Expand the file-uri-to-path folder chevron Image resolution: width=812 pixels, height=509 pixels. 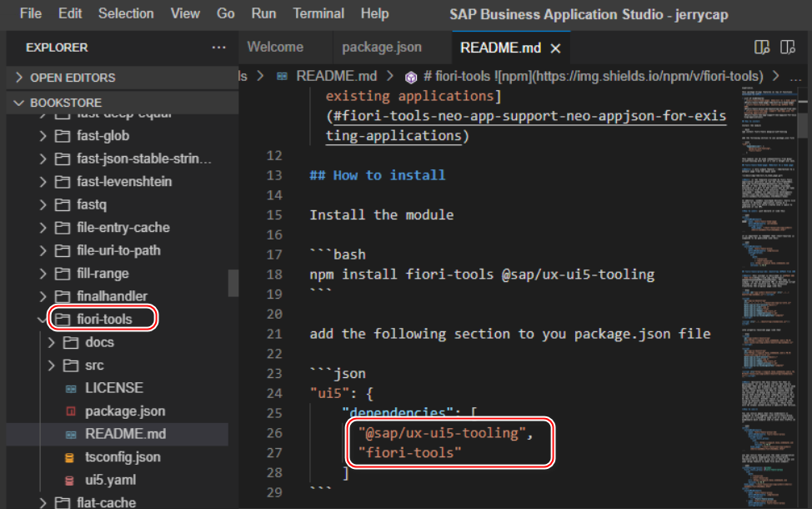43,250
